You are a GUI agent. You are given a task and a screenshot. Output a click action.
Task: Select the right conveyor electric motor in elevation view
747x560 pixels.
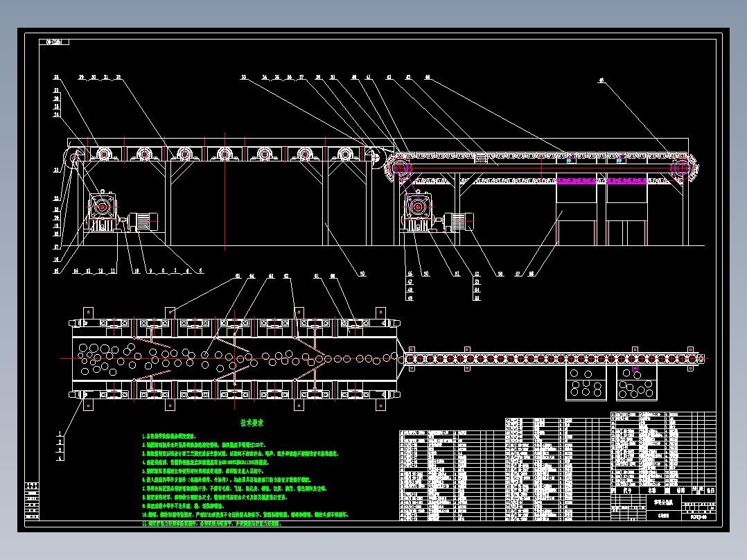459,222
